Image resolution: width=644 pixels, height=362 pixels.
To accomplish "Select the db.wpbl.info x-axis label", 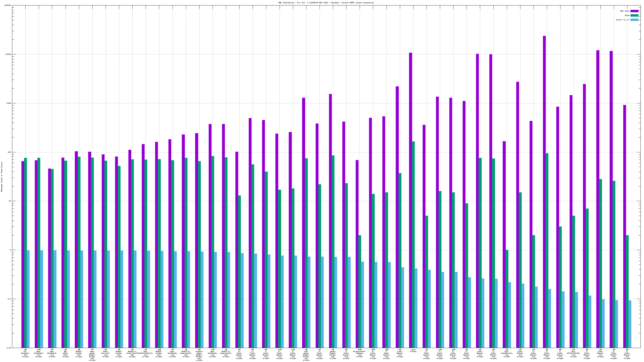I will [65, 353].
